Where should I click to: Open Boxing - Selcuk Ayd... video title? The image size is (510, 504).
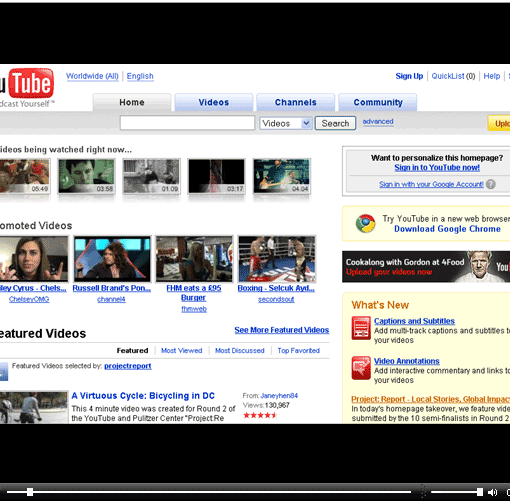tap(276, 288)
